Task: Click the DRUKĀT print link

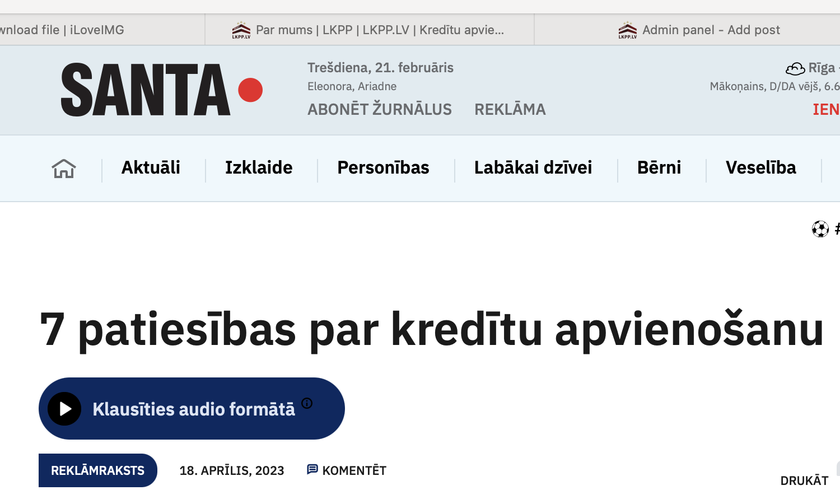Action: 804,480
